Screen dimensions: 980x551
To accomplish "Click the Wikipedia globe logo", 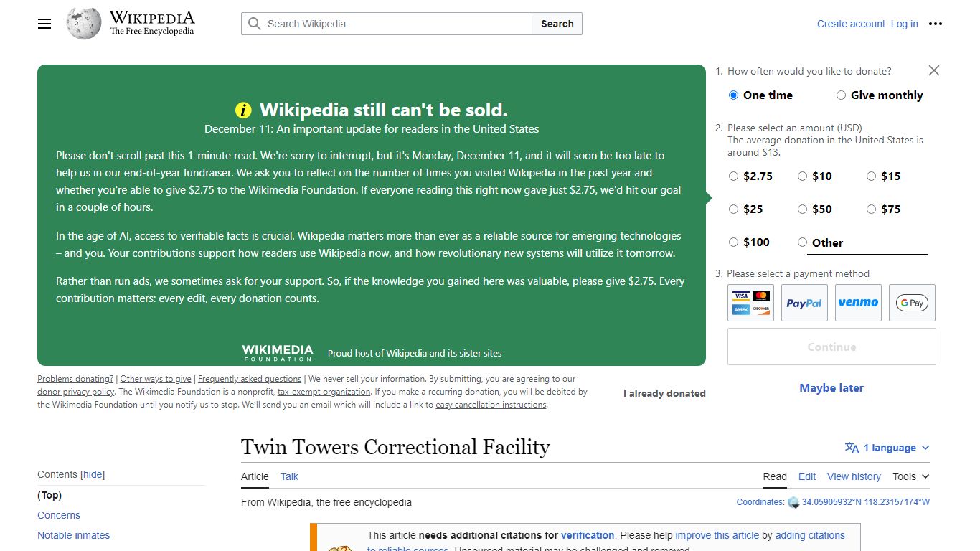I will (84, 24).
